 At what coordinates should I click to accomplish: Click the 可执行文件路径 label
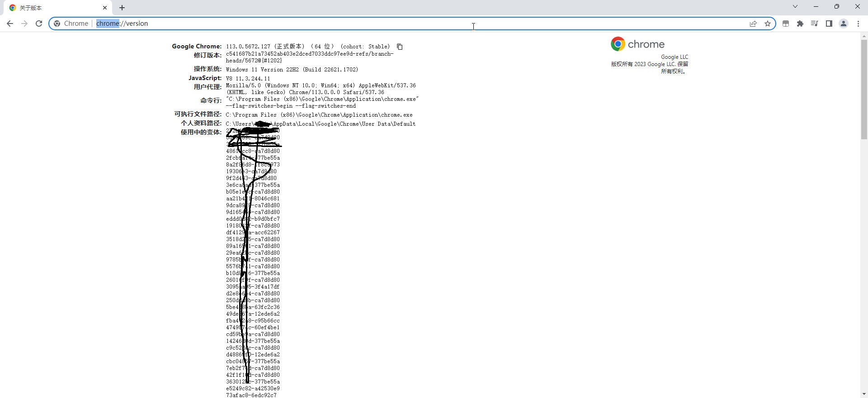click(x=198, y=114)
